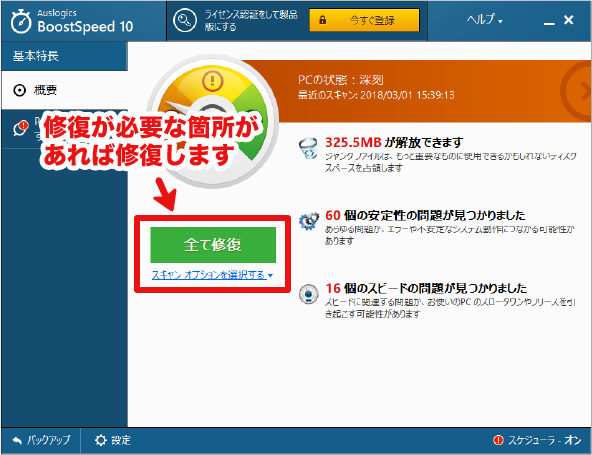Open バックアップ backup in bottom bar
592x455 pixels.
(41, 440)
